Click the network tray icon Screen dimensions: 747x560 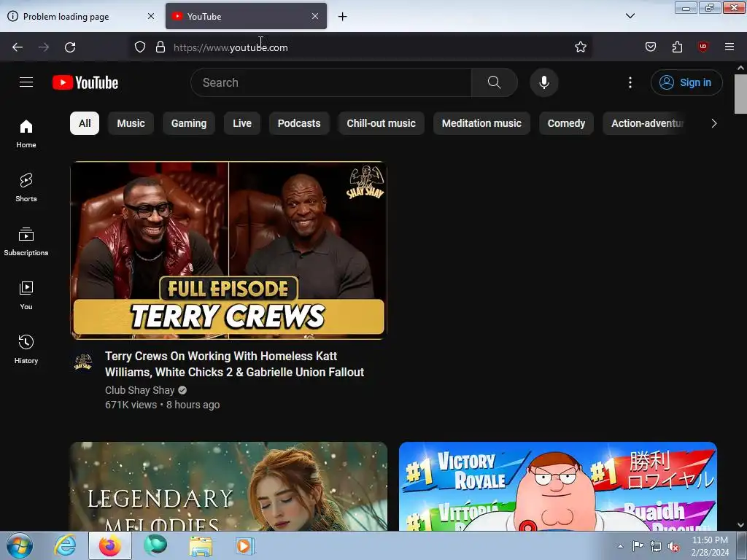656,547
